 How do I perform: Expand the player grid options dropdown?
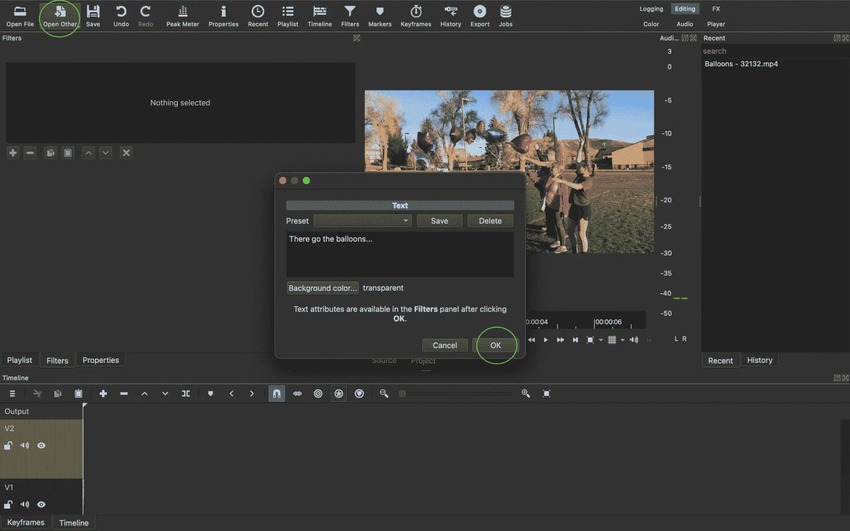click(x=622, y=340)
